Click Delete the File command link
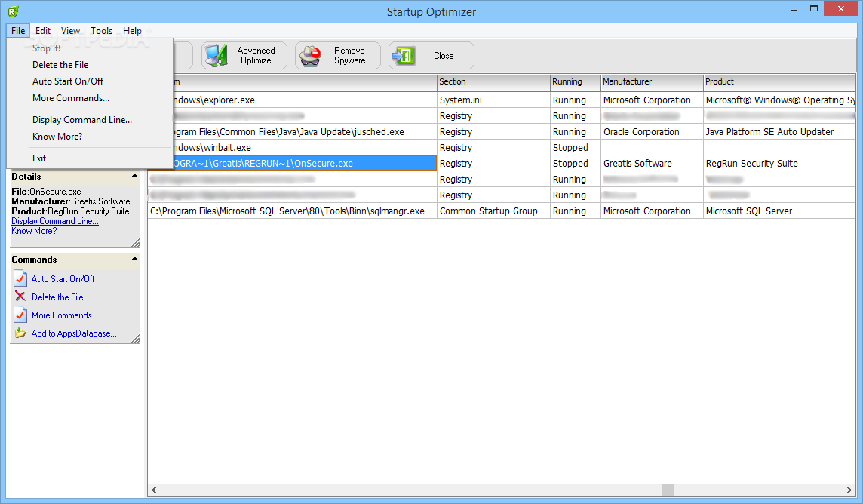The height and width of the screenshot is (504, 863). 57,297
